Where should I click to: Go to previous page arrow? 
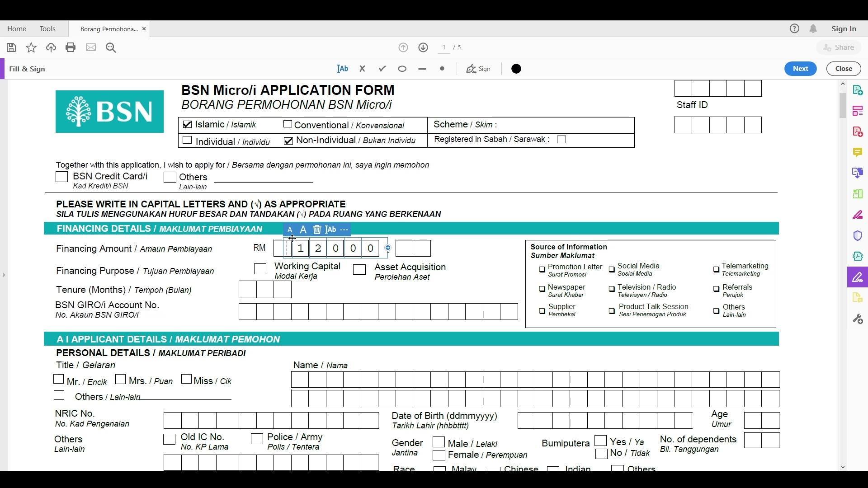(403, 47)
